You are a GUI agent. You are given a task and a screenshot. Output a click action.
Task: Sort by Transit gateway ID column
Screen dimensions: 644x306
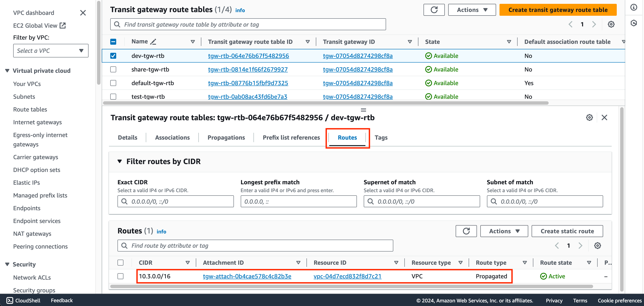pos(410,42)
